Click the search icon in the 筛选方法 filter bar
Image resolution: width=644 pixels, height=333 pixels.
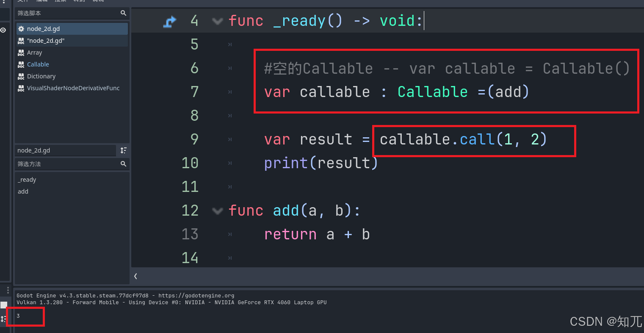pyautogui.click(x=123, y=164)
